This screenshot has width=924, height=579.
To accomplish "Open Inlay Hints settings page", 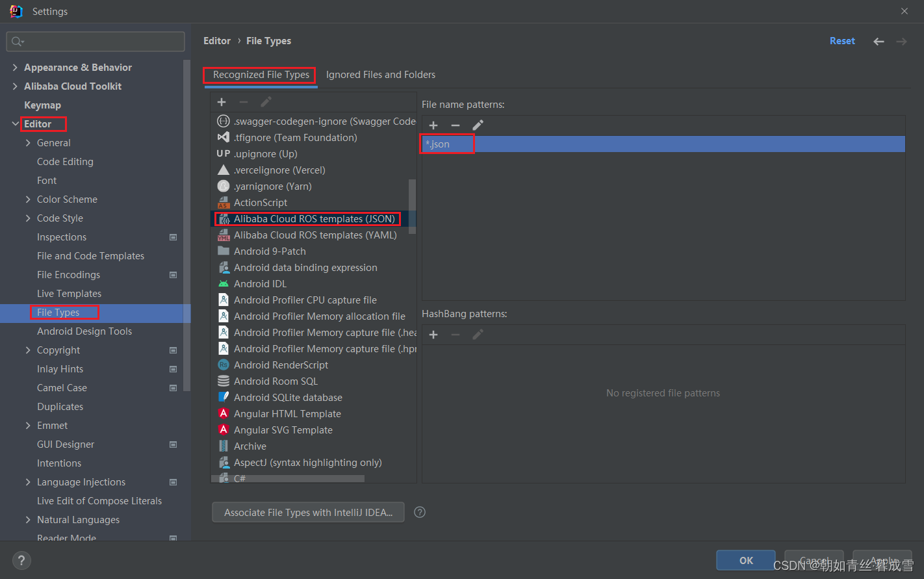I will [60, 369].
